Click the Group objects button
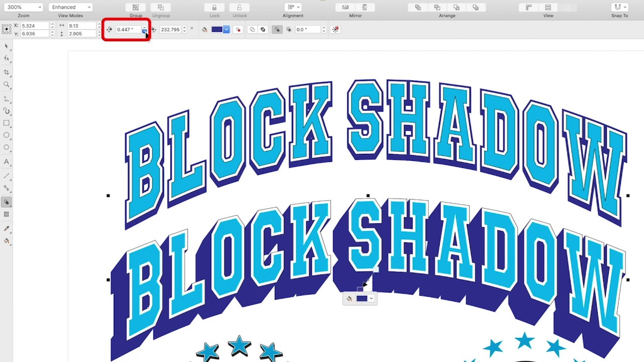The width and height of the screenshot is (644, 362). (x=135, y=7)
